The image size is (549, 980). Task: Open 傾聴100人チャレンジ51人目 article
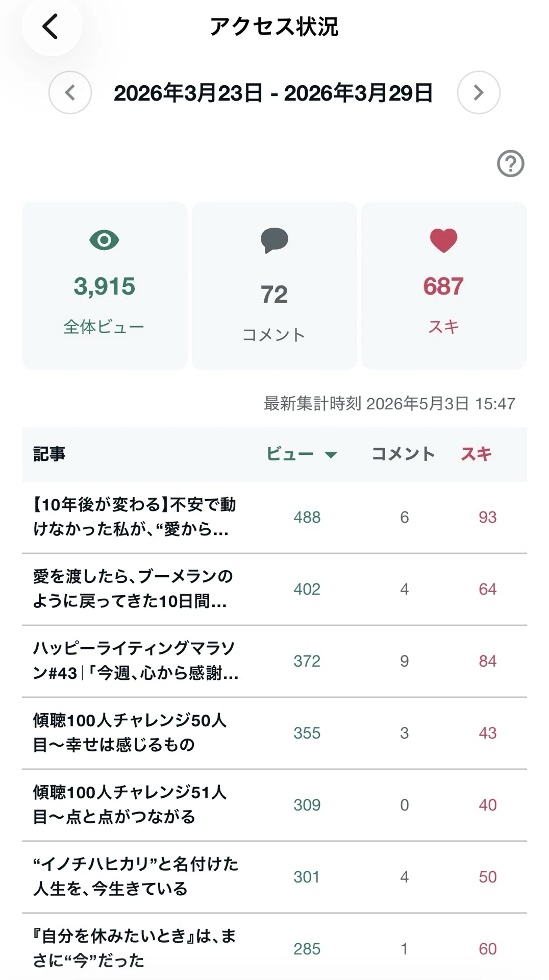click(x=274, y=805)
